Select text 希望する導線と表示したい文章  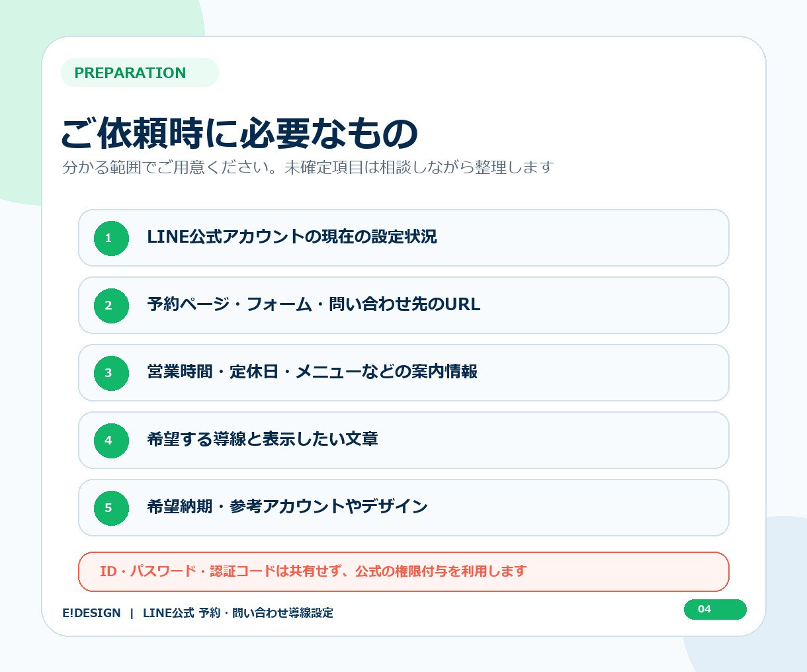tap(263, 439)
